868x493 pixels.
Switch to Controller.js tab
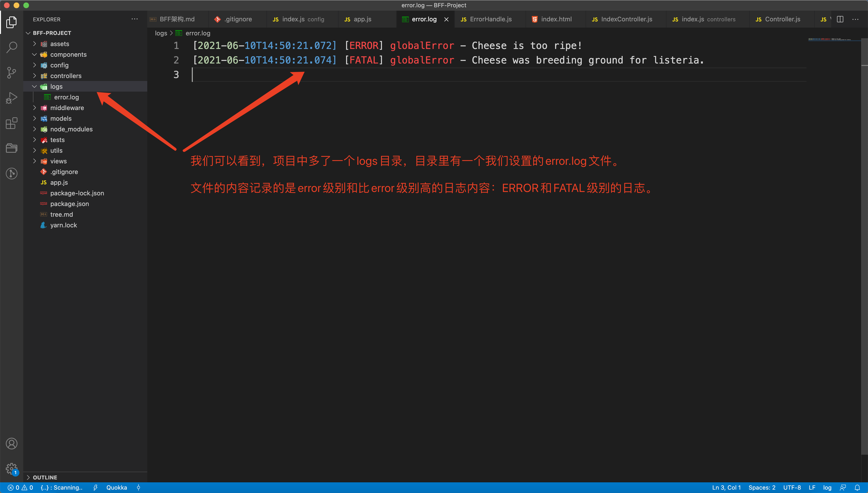782,19
